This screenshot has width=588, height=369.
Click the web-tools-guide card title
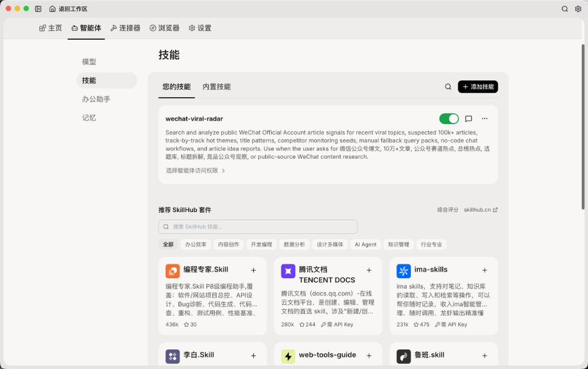(327, 355)
